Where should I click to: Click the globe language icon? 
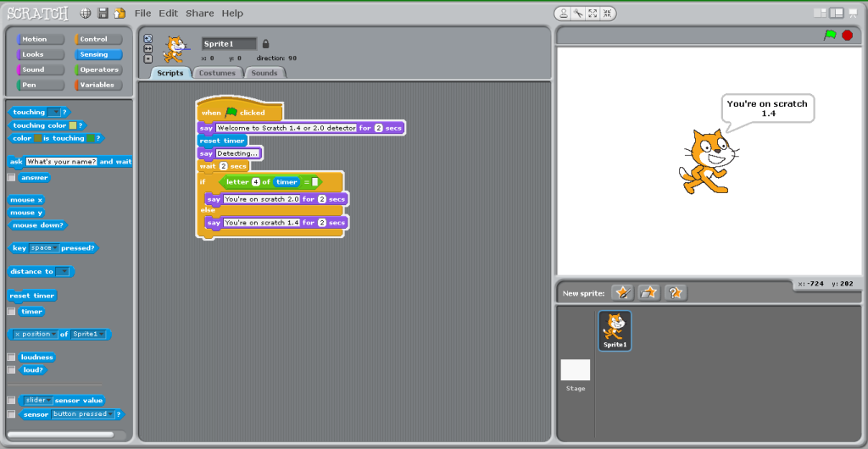pos(86,14)
